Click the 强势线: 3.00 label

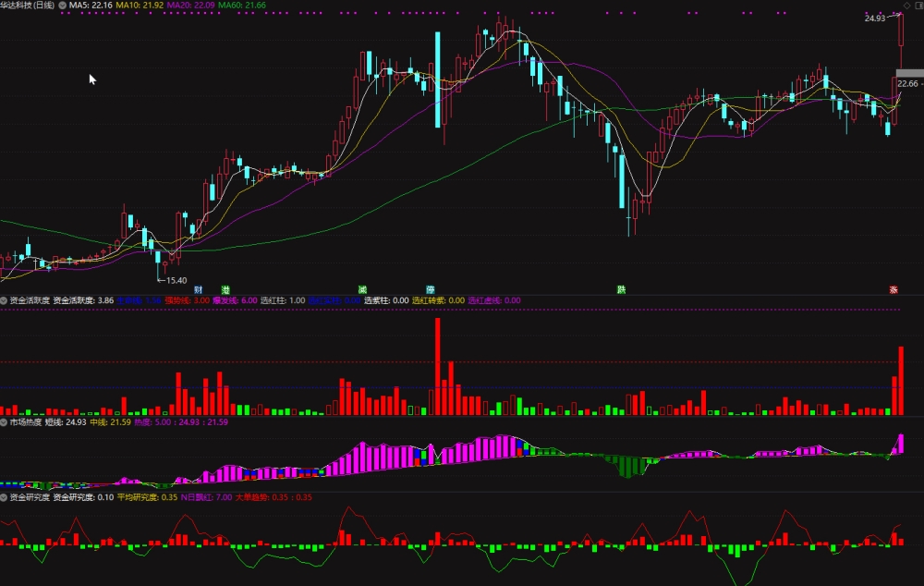pos(187,300)
